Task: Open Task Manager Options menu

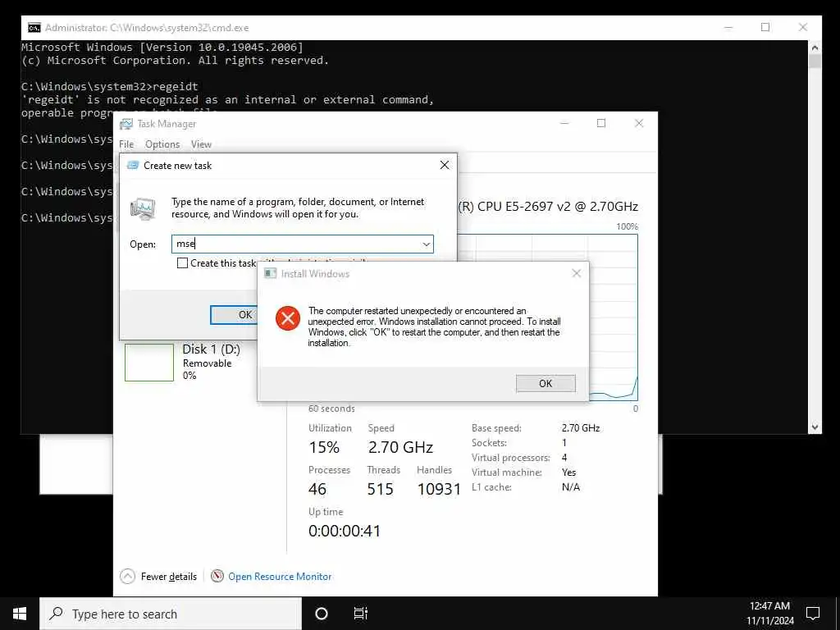Action: [162, 144]
